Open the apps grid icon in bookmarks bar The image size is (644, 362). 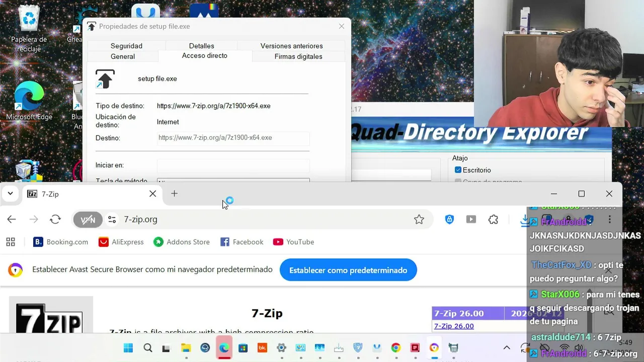click(x=11, y=242)
